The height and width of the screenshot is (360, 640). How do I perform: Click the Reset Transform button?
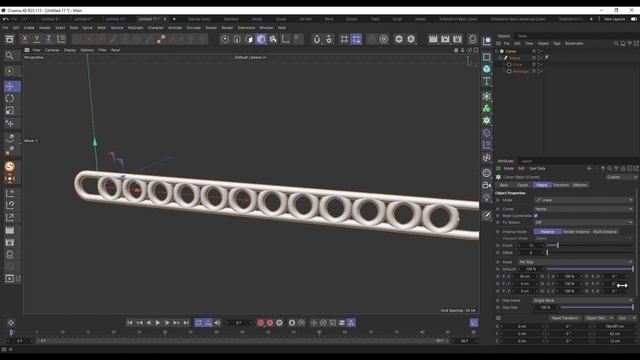click(565, 318)
